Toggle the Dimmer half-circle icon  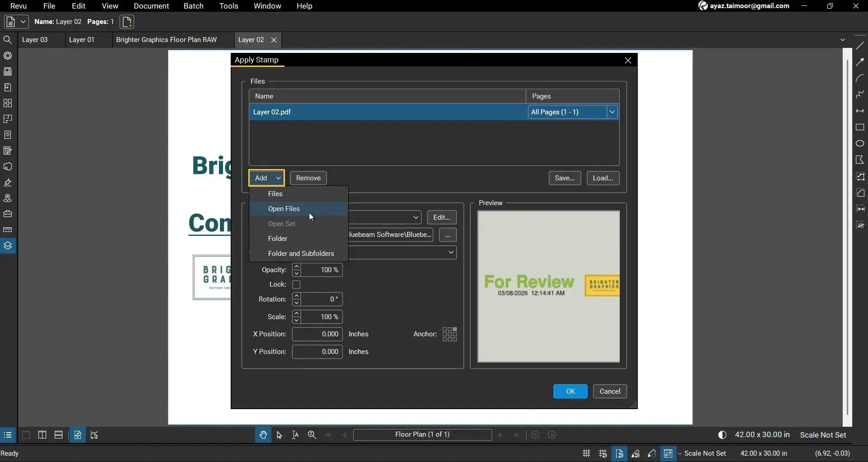tap(722, 435)
